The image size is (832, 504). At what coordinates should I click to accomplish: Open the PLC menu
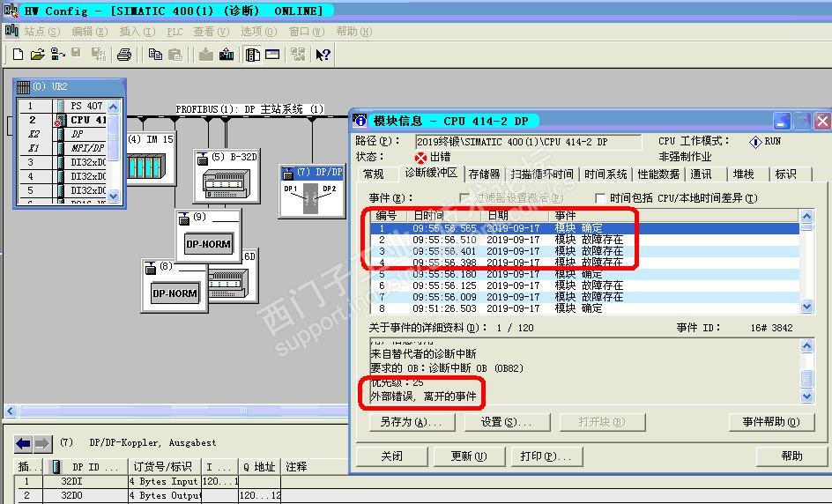tap(175, 32)
